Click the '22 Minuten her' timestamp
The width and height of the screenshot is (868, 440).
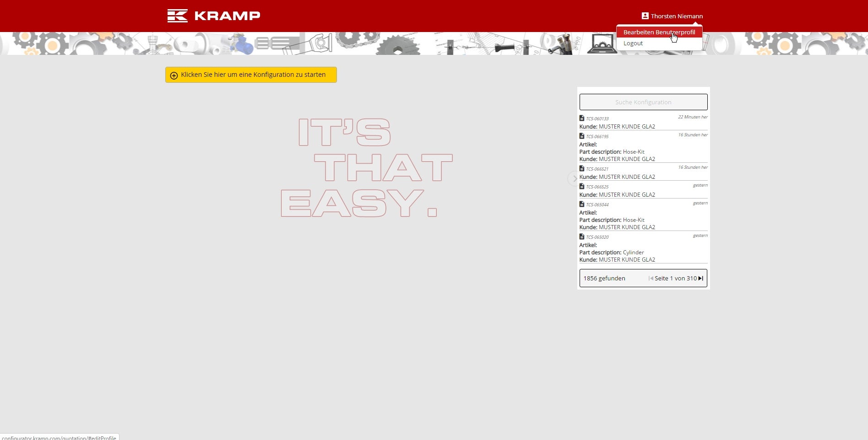pyautogui.click(x=693, y=117)
